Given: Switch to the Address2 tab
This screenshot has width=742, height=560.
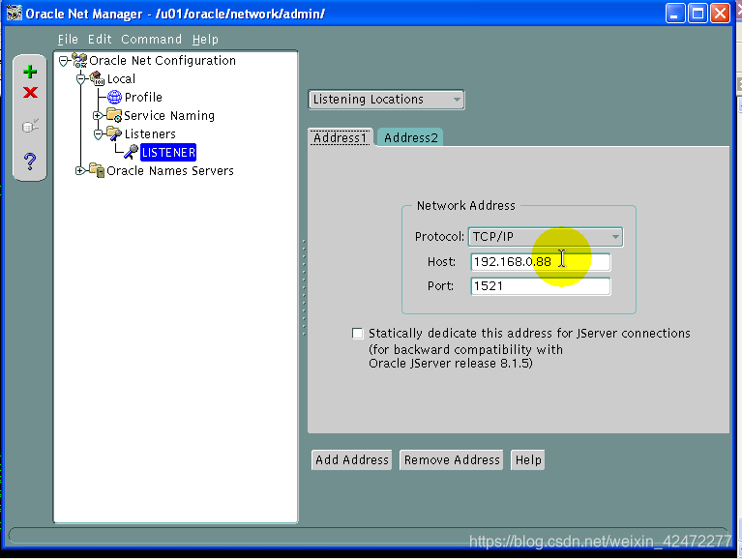Looking at the screenshot, I should coord(411,137).
